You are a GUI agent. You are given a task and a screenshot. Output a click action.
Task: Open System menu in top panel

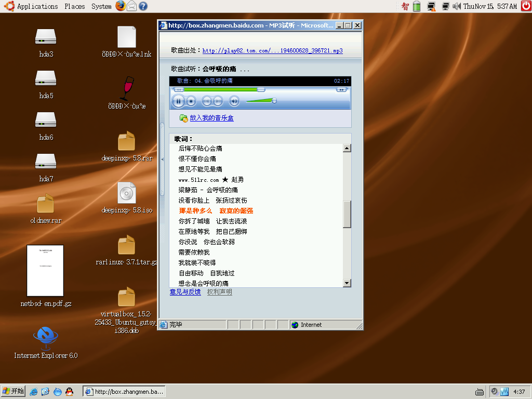(101, 6)
